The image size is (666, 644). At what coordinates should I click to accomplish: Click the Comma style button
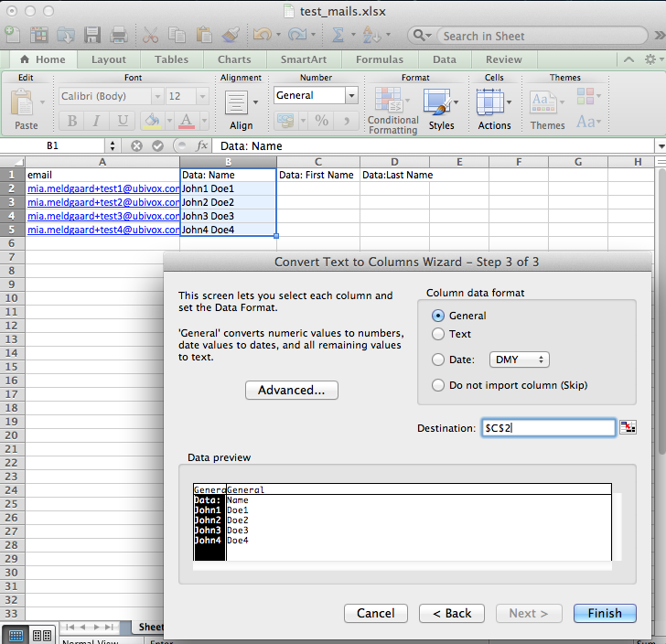[x=347, y=121]
